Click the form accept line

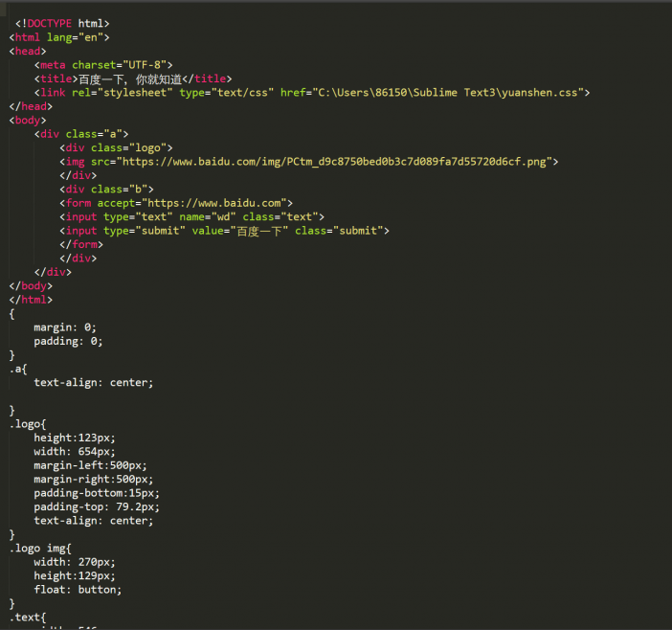coord(176,203)
